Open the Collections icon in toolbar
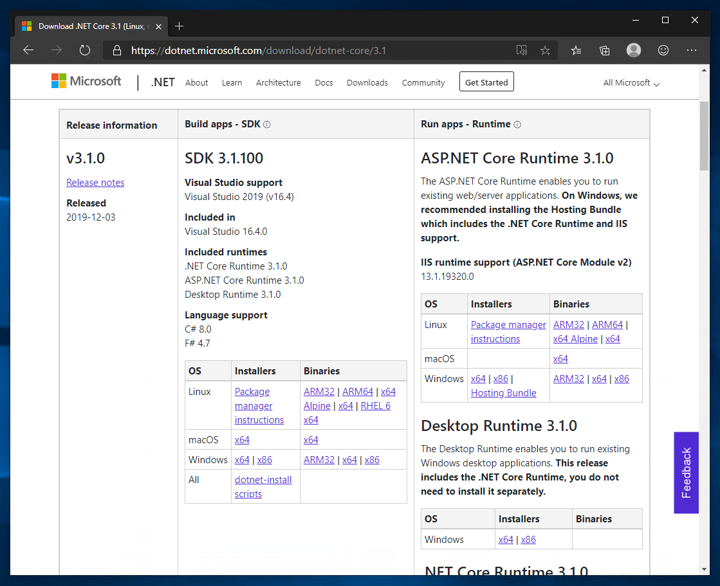Screen dimensions: 720x586 [x=605, y=51]
